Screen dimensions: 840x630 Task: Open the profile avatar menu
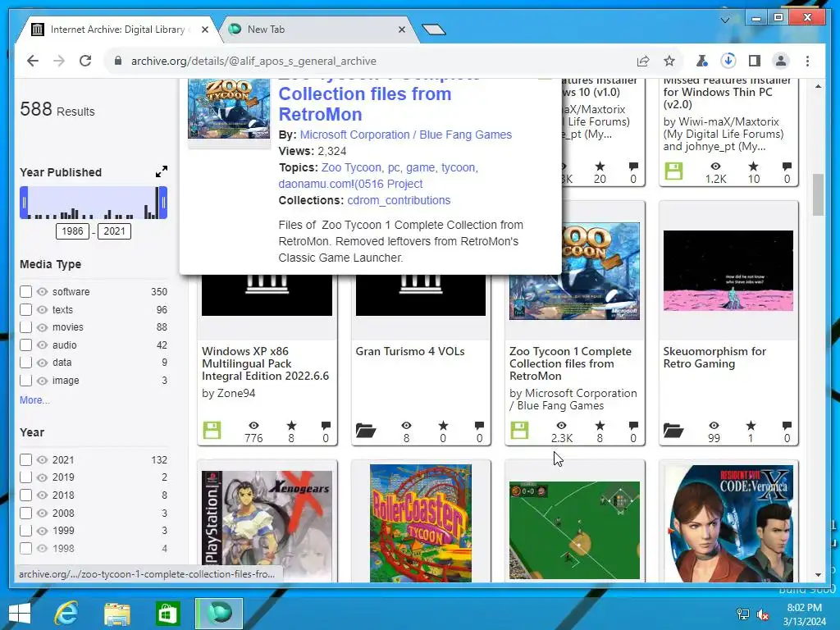point(781,61)
